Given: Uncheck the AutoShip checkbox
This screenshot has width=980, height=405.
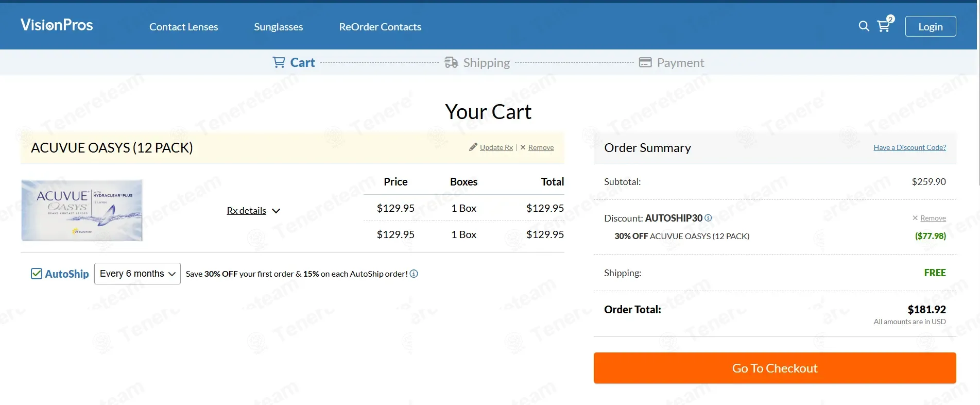Looking at the screenshot, I should coord(37,274).
